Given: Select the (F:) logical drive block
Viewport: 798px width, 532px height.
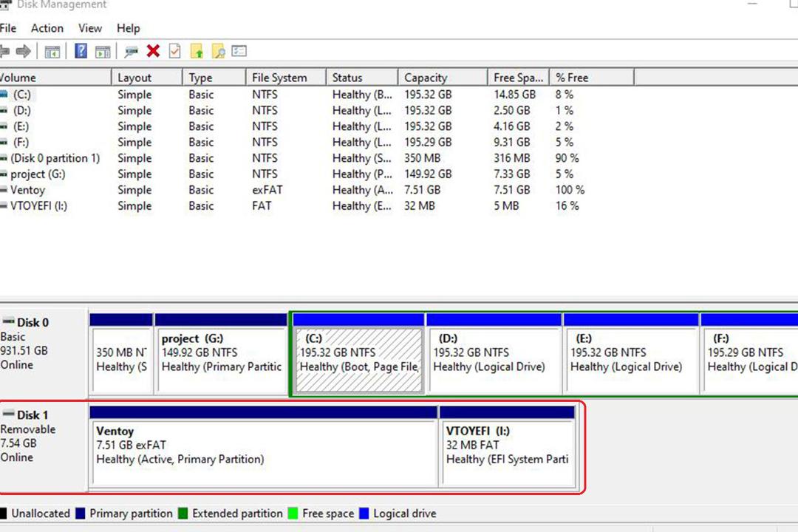Looking at the screenshot, I should [x=749, y=354].
